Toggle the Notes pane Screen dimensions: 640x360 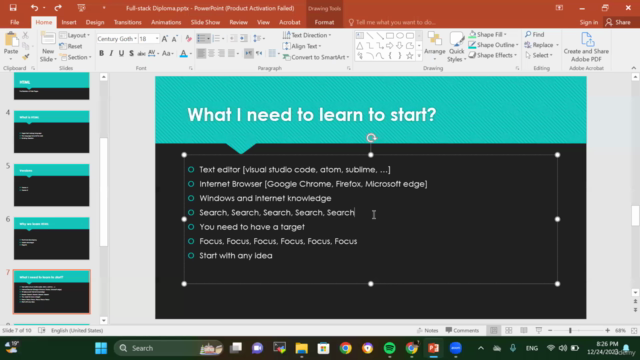[x=427, y=330]
